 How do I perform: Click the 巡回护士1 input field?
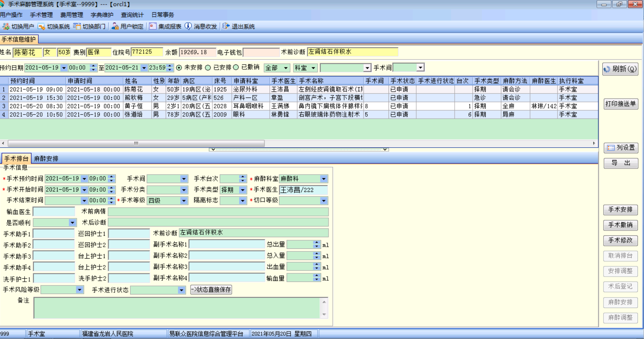point(129,234)
